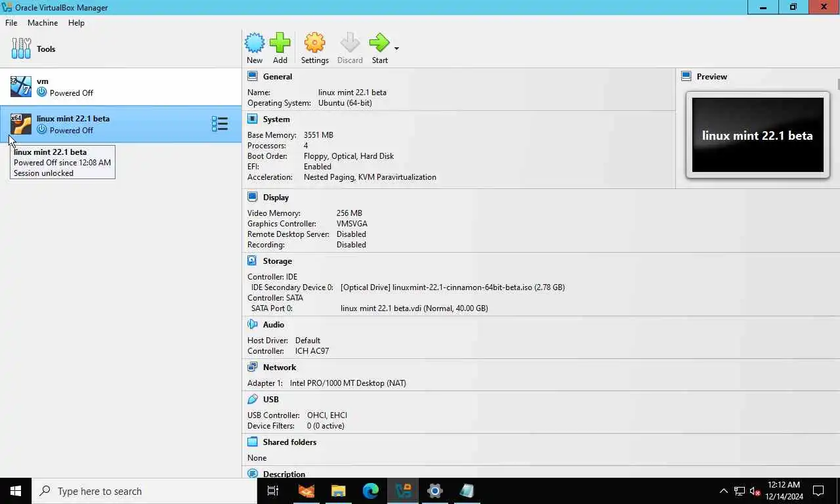Click the Preview panel icon
Screen dimensions: 840x504
[x=686, y=77]
